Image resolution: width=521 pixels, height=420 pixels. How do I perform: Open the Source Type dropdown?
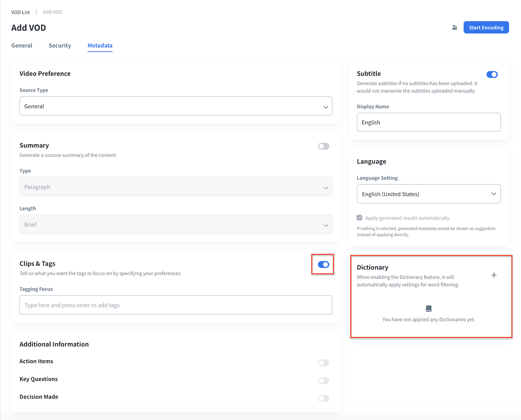tap(176, 106)
